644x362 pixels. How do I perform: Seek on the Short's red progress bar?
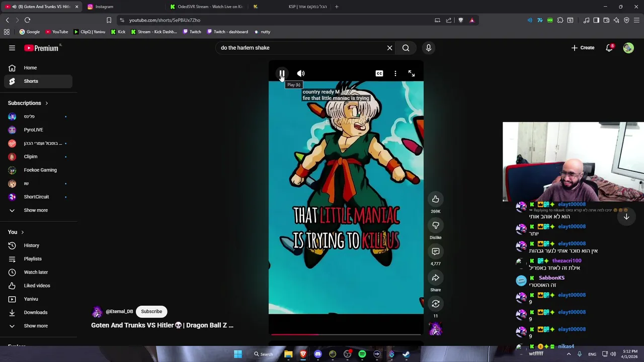coord(346,334)
